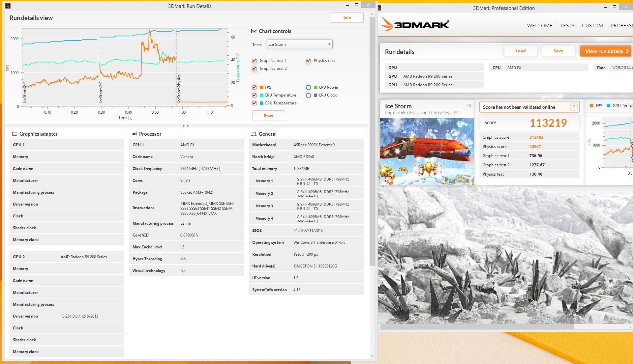Viewport: 633px width, 364px height.
Task: Click the Package value Socket AM3+ (942)
Action: click(x=196, y=192)
